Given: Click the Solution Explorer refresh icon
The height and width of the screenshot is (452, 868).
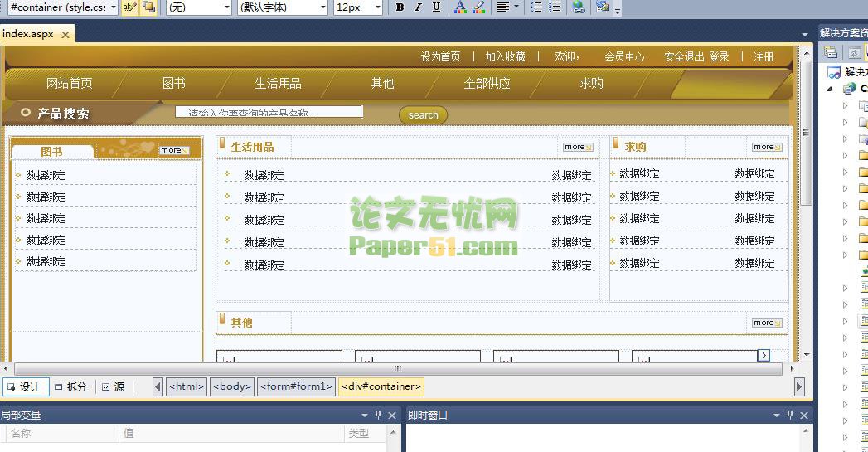Looking at the screenshot, I should coord(854,52).
